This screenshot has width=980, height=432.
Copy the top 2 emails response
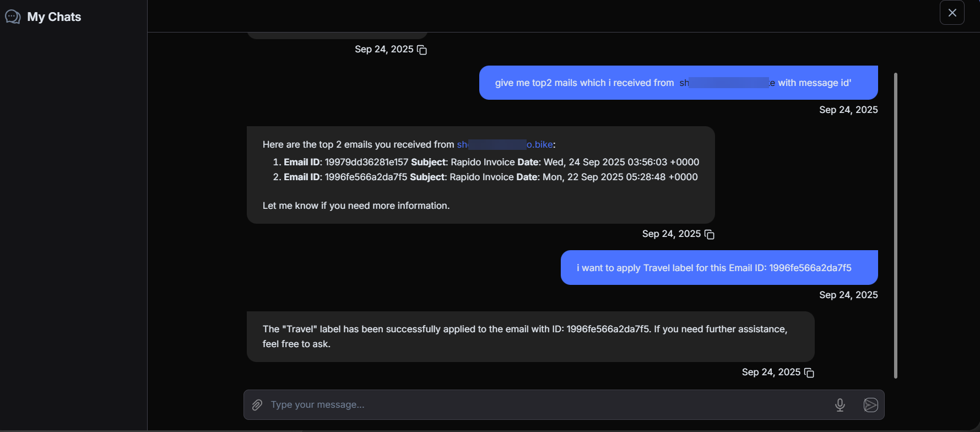[x=710, y=235]
